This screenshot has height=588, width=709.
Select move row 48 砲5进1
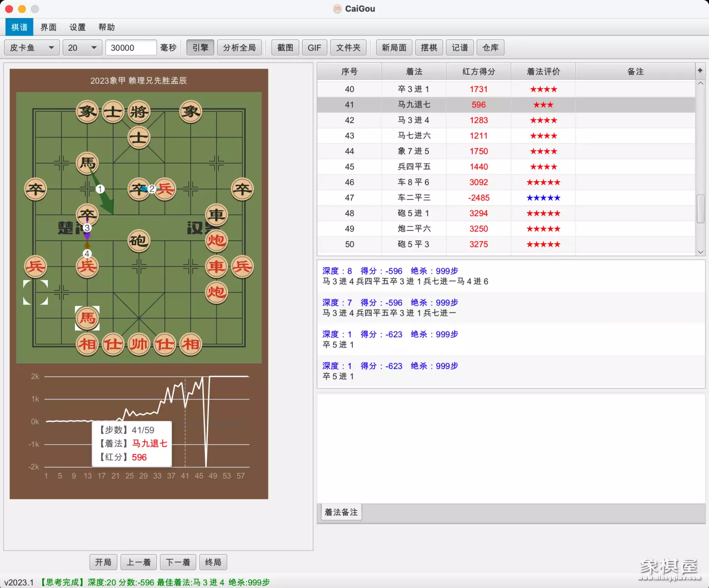(506, 213)
